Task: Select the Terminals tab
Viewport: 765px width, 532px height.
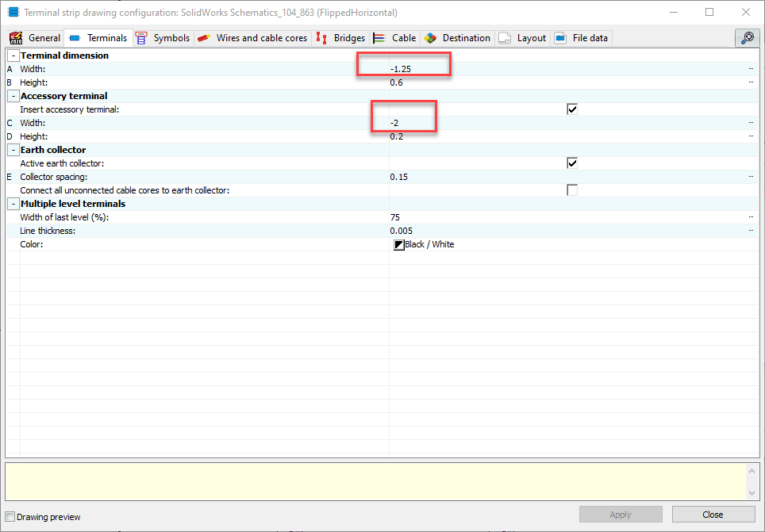Action: [x=98, y=38]
